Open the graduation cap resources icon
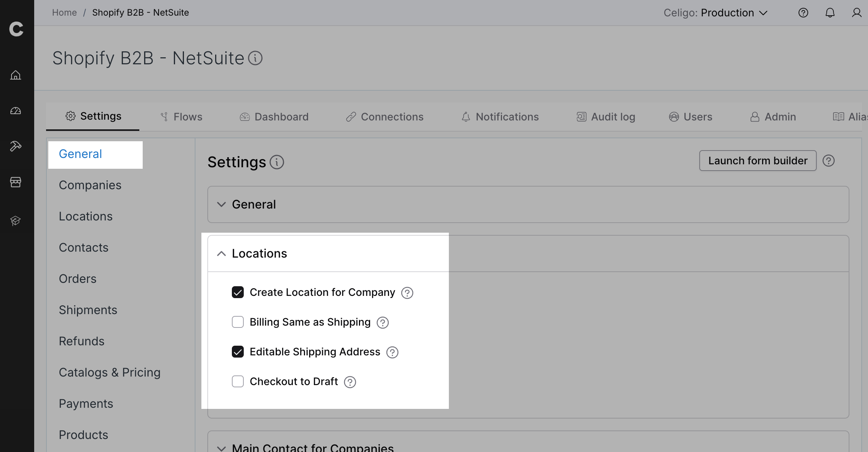Image resolution: width=868 pixels, height=452 pixels. [x=16, y=221]
